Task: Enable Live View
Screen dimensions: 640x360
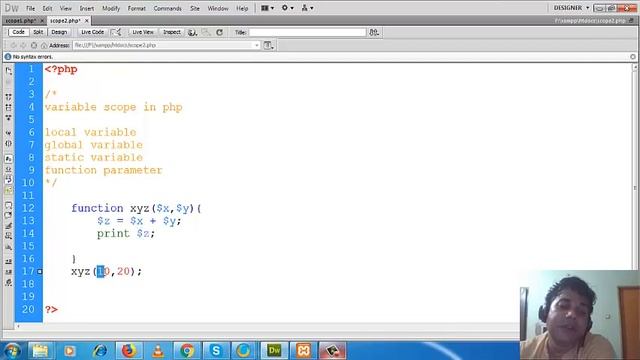Action: (143, 32)
